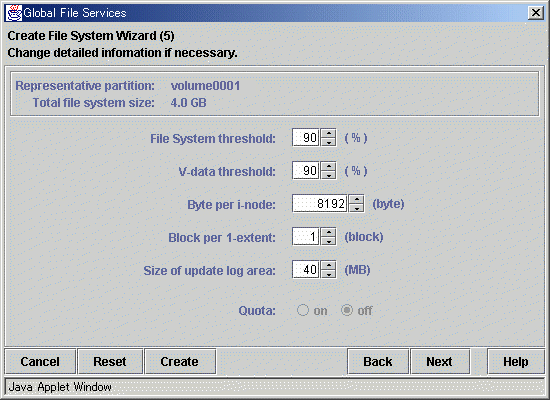Viewport: 550px width, 400px height.
Task: Increase Block per 1-extent value
Action: 328,232
